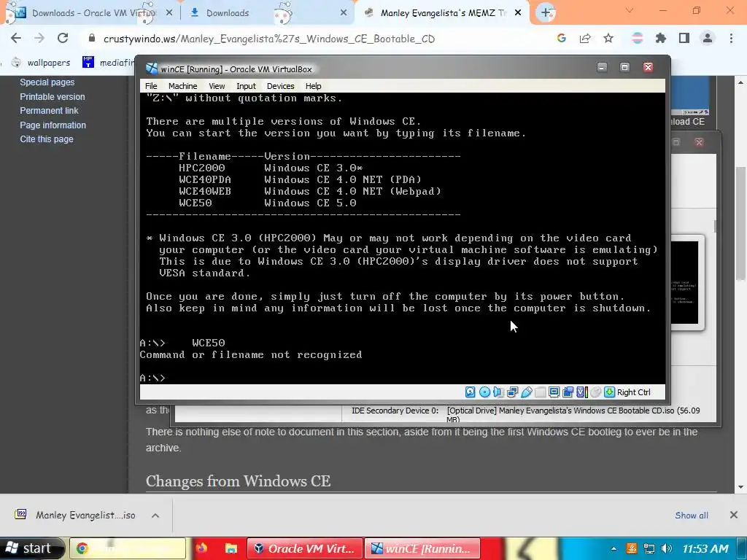The width and height of the screenshot is (747, 560).
Task: Open network icon in system tray
Action: point(649,548)
